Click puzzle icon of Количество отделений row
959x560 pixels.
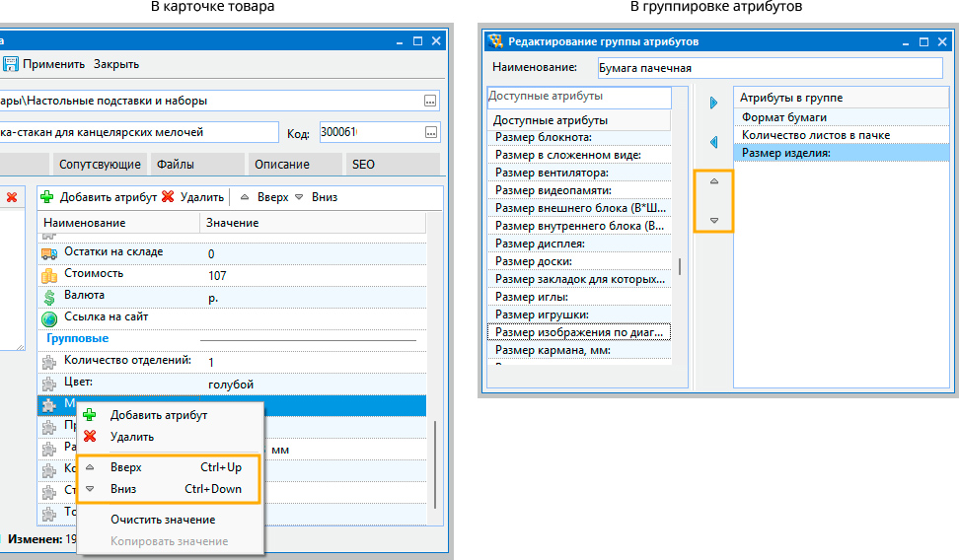pos(49,362)
